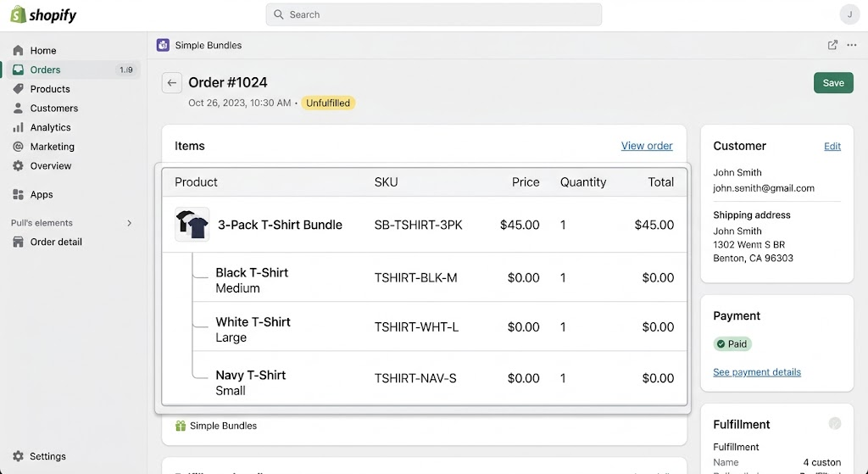Click Edit in Customer card
This screenshot has width=868, height=474.
coord(832,146)
